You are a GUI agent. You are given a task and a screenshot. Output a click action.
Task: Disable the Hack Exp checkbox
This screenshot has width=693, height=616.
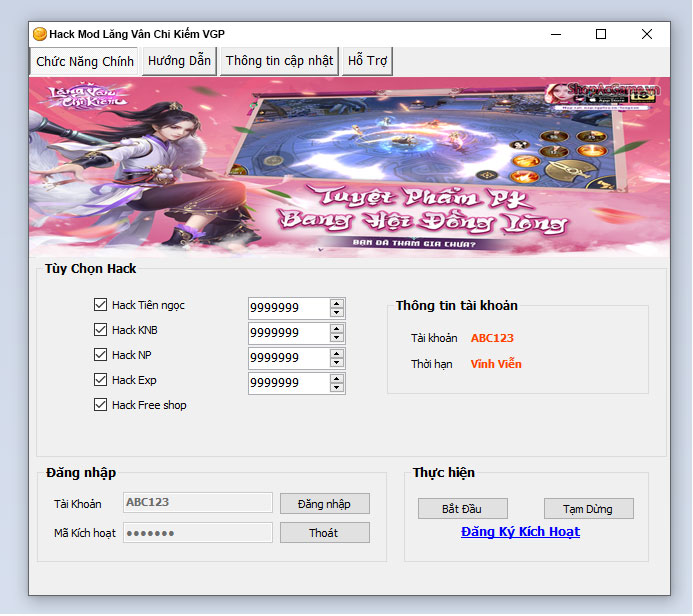[100, 380]
